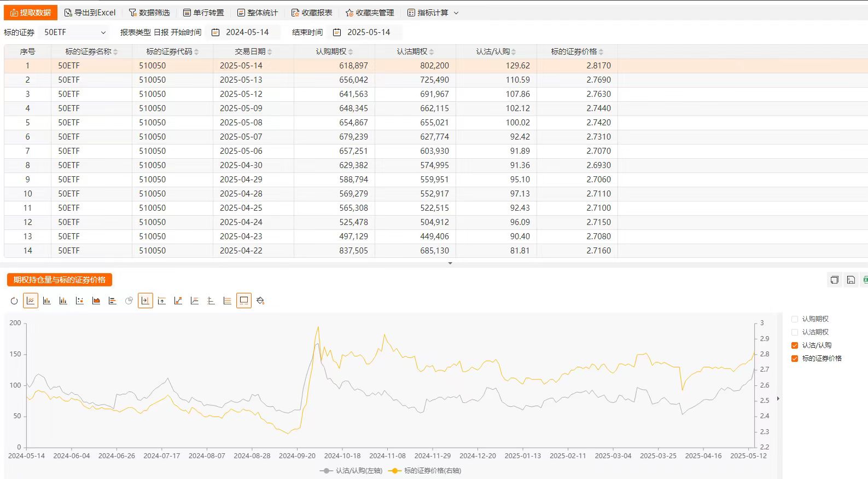
Task: Click the collapse arrow below the table
Action: (x=450, y=263)
